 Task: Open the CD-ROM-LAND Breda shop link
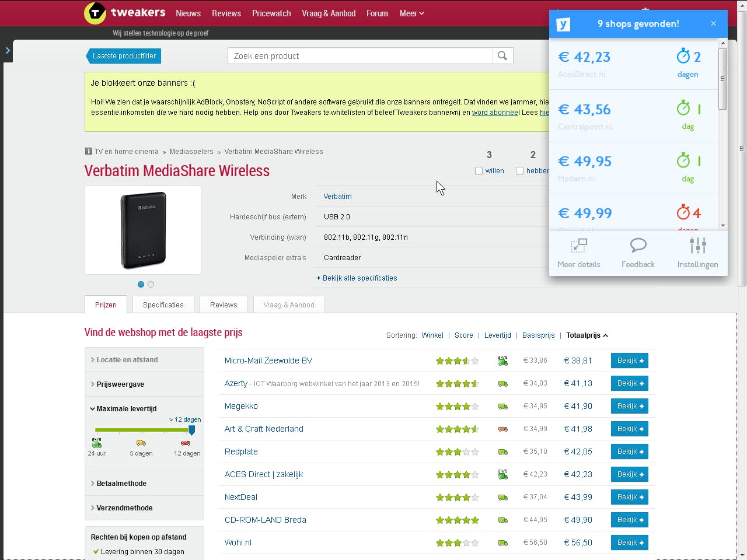[266, 520]
